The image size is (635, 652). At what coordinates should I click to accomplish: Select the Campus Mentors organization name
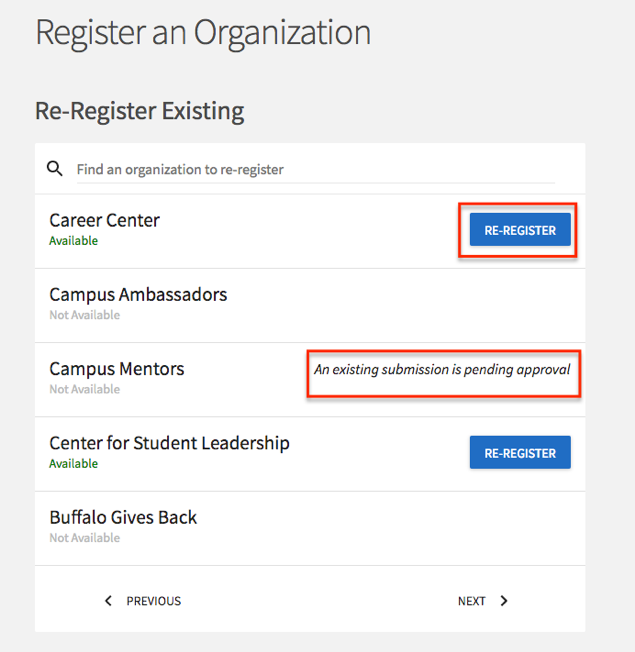117,368
